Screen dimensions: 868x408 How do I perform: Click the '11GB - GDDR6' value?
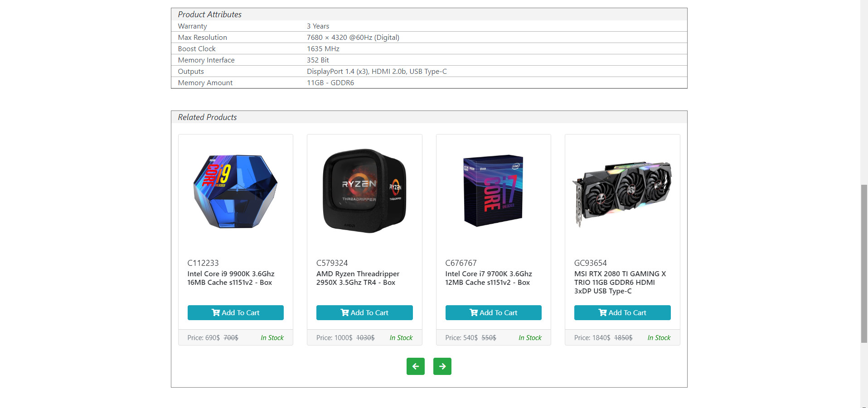point(330,83)
